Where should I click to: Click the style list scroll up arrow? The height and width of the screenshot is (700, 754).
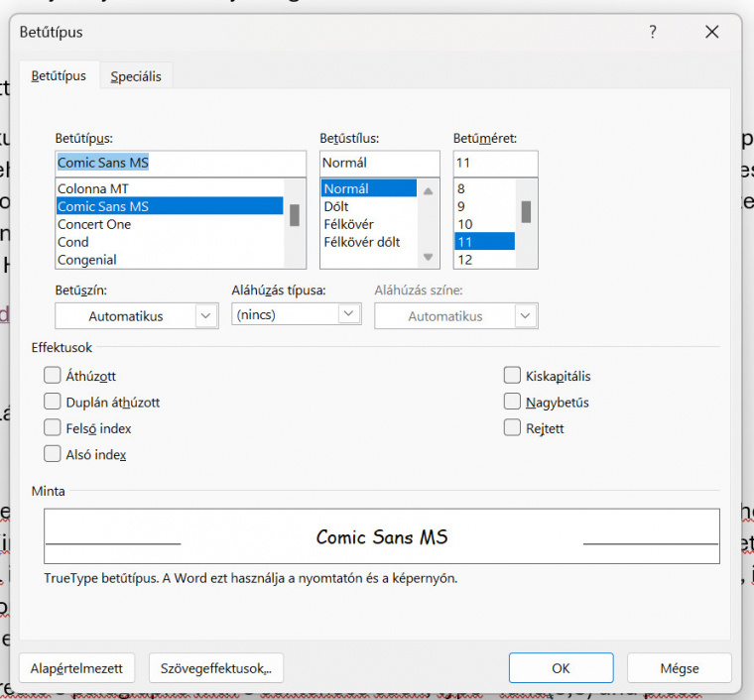click(428, 190)
